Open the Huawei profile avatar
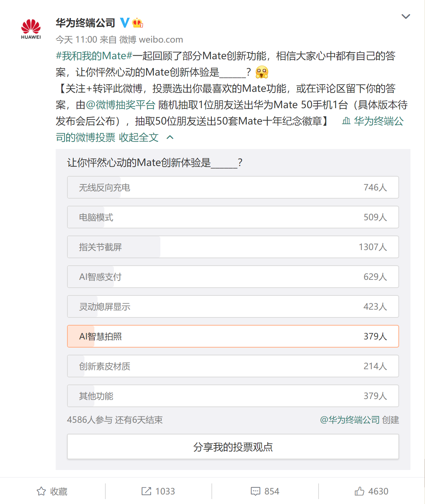 click(31, 29)
